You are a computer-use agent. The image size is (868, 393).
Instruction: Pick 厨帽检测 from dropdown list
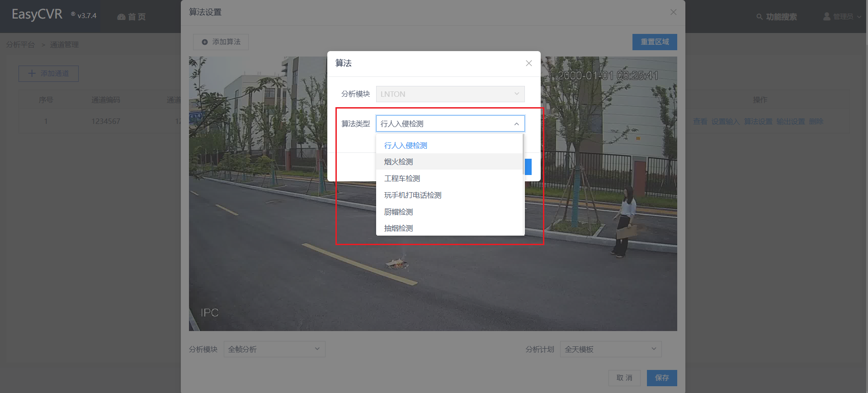point(398,212)
